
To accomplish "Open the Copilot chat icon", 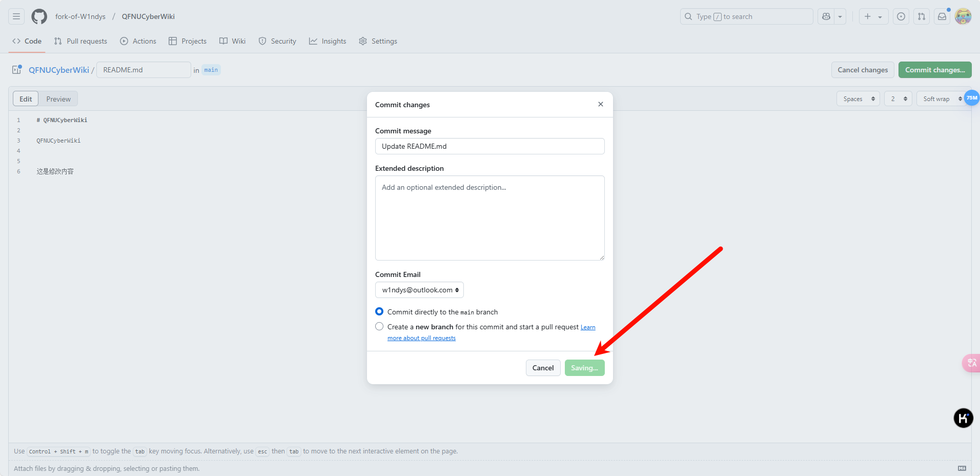I will click(826, 16).
